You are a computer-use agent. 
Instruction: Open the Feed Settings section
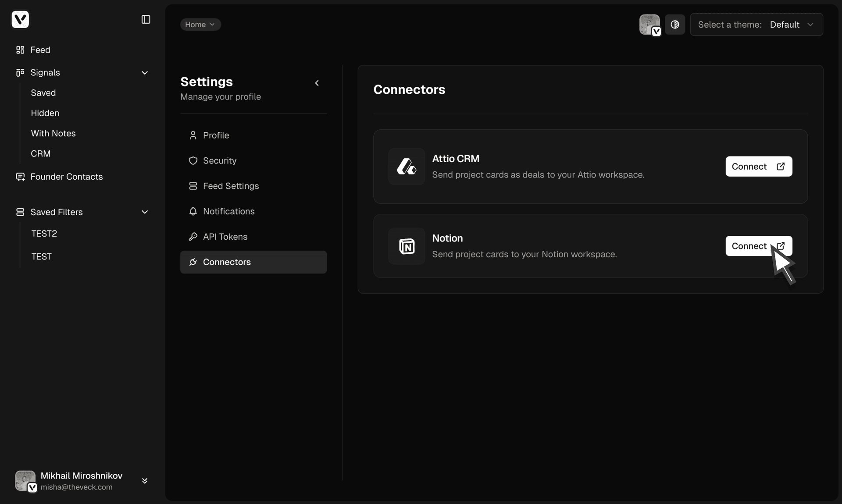click(x=231, y=186)
